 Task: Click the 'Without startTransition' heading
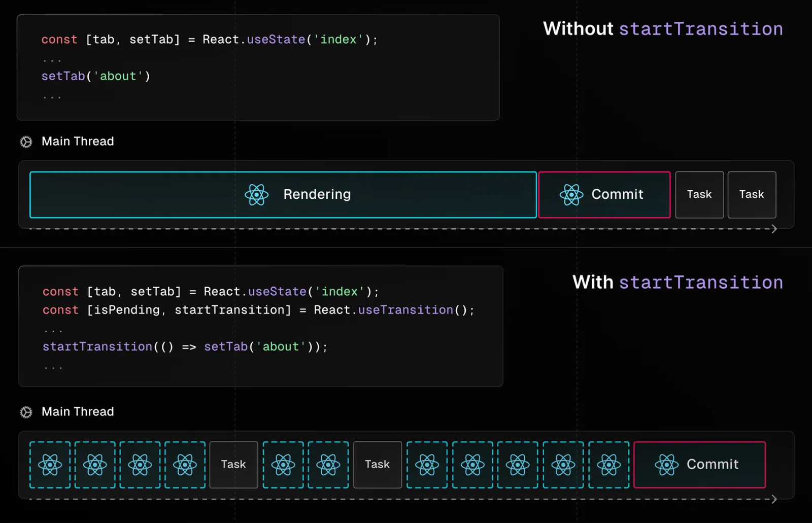tap(663, 29)
